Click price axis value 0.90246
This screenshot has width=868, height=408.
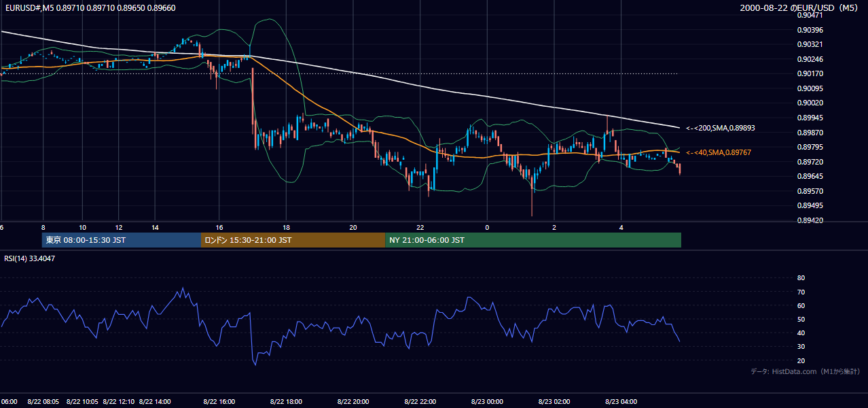[810, 59]
